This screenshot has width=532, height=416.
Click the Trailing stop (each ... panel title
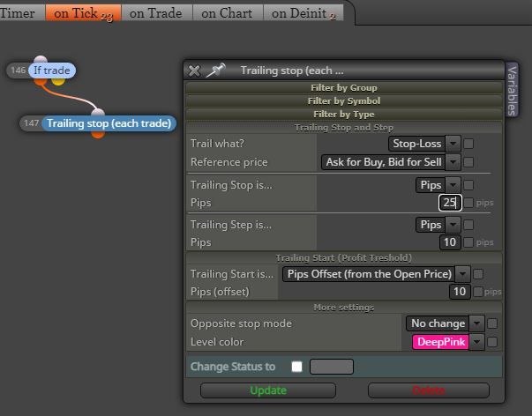click(x=292, y=71)
